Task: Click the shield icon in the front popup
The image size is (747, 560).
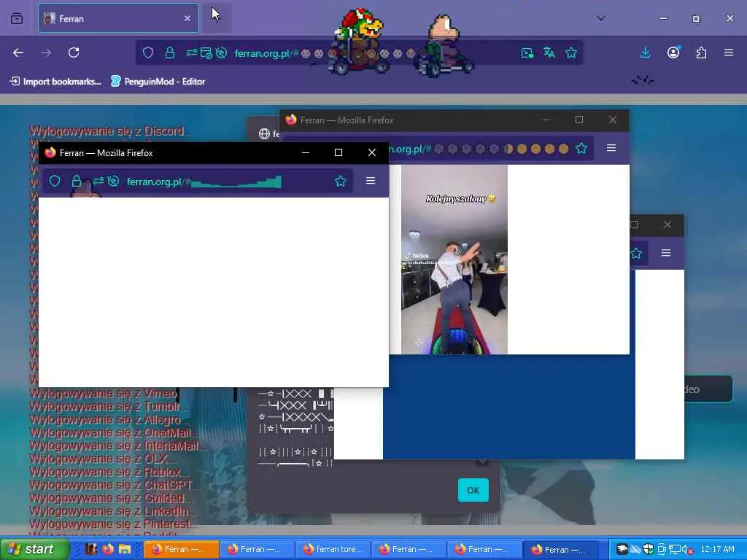Action: point(55,181)
